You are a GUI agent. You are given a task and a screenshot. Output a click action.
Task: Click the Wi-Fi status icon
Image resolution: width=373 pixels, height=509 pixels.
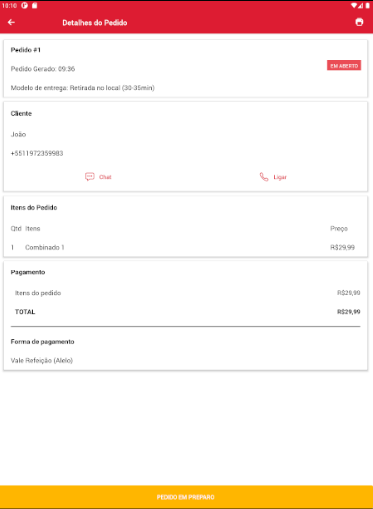(x=354, y=5)
